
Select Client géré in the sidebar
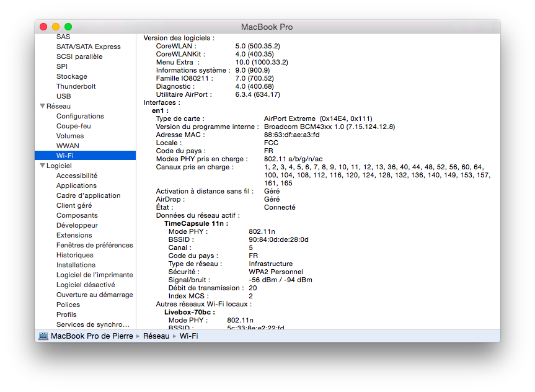coord(74,205)
